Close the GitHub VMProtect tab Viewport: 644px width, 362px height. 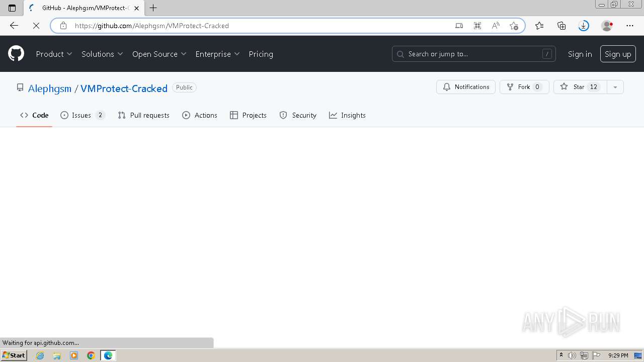[x=136, y=8]
